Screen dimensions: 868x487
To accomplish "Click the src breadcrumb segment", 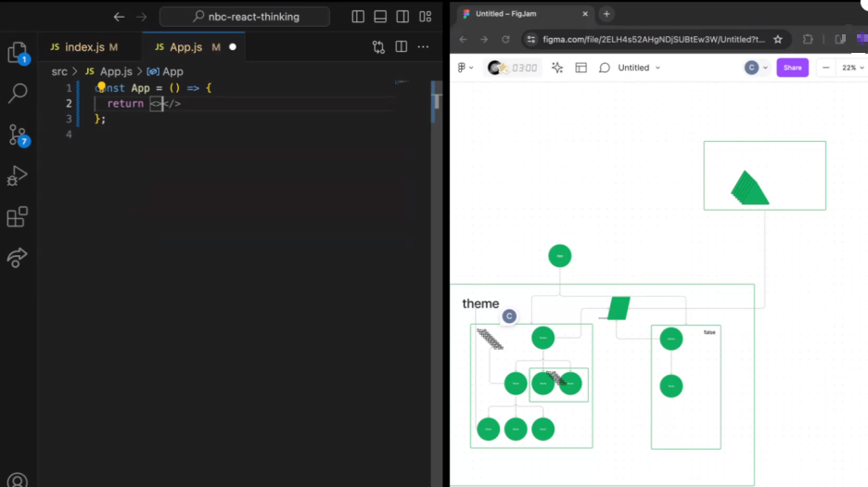I will (x=59, y=71).
